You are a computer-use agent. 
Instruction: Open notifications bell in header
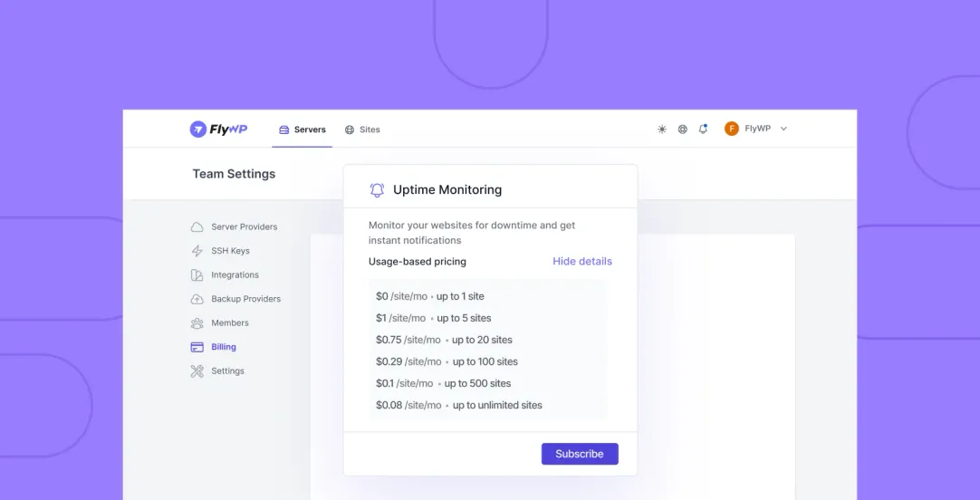pos(703,129)
